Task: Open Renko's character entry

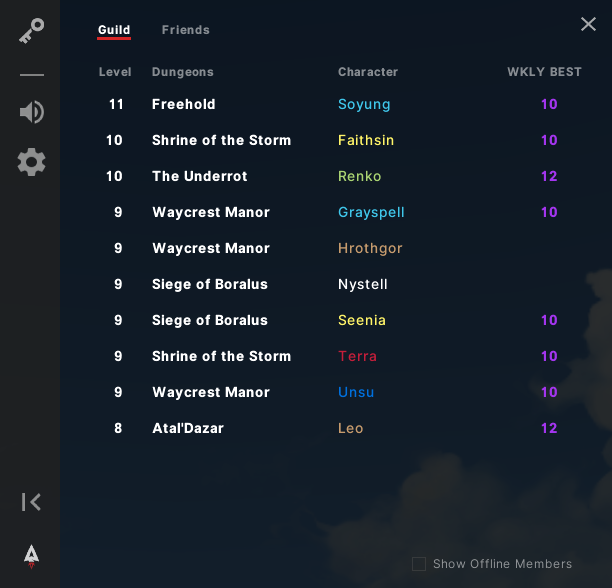Action: tap(360, 176)
